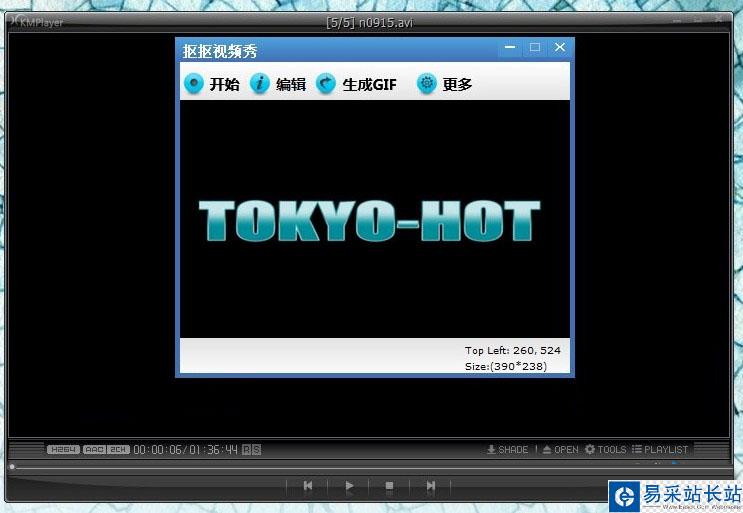Skip to next file in KMPlayer

430,486
